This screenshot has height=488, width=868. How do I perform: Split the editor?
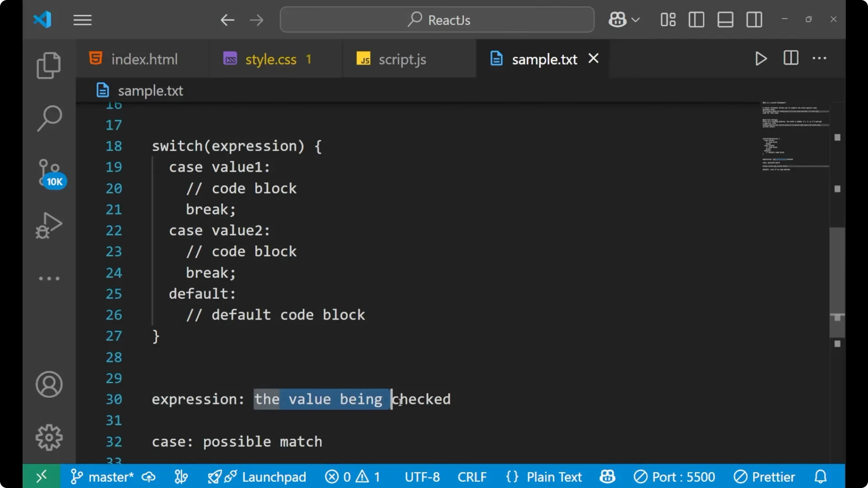791,58
